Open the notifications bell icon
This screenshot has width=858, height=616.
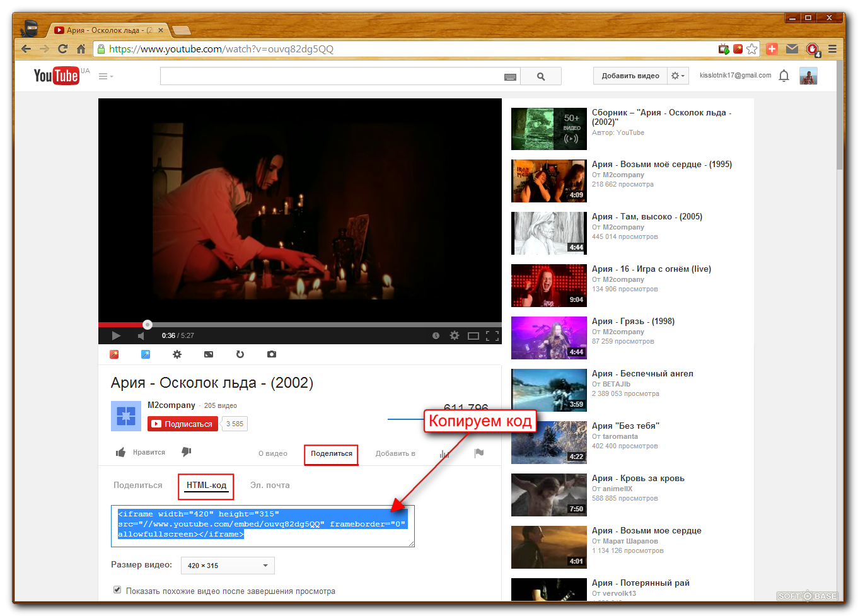click(x=784, y=76)
